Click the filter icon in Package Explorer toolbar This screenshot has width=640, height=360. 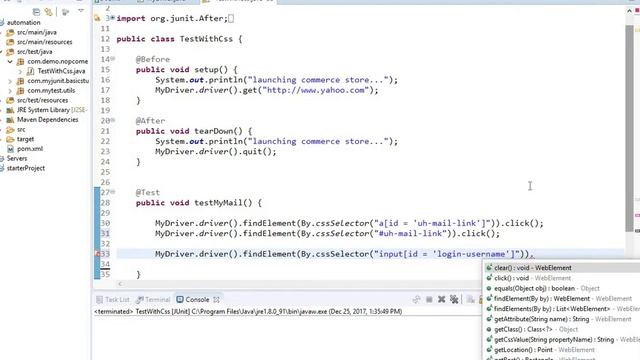click(x=65, y=12)
